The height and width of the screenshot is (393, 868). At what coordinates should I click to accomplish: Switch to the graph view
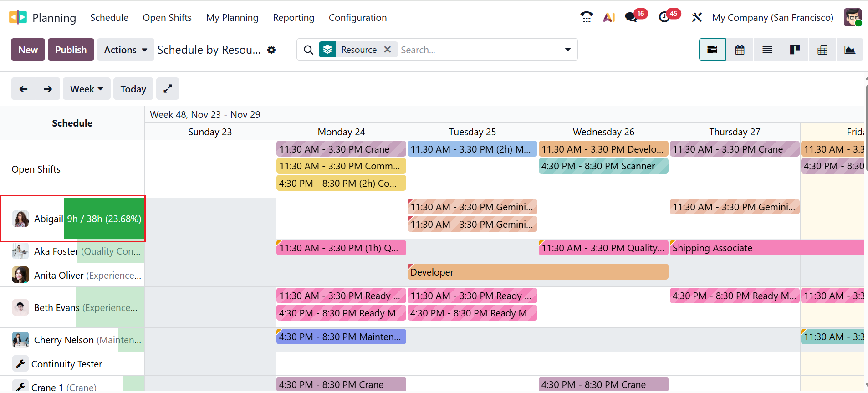[849, 50]
